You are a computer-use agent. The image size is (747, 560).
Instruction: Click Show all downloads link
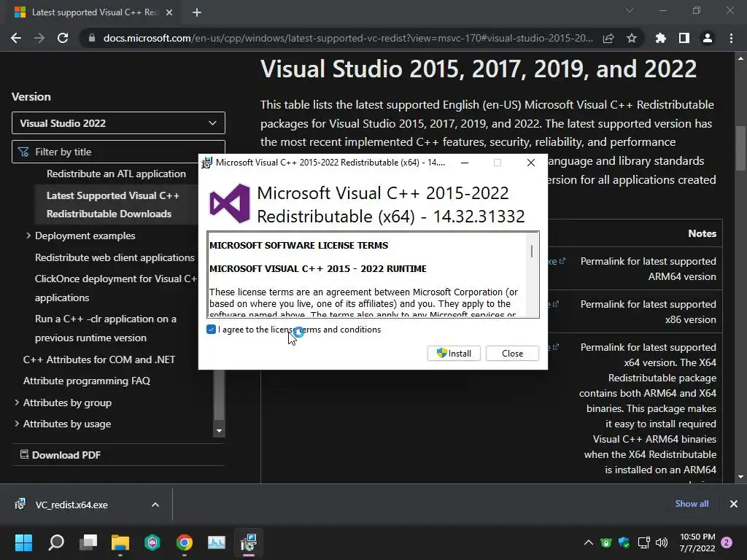click(692, 504)
